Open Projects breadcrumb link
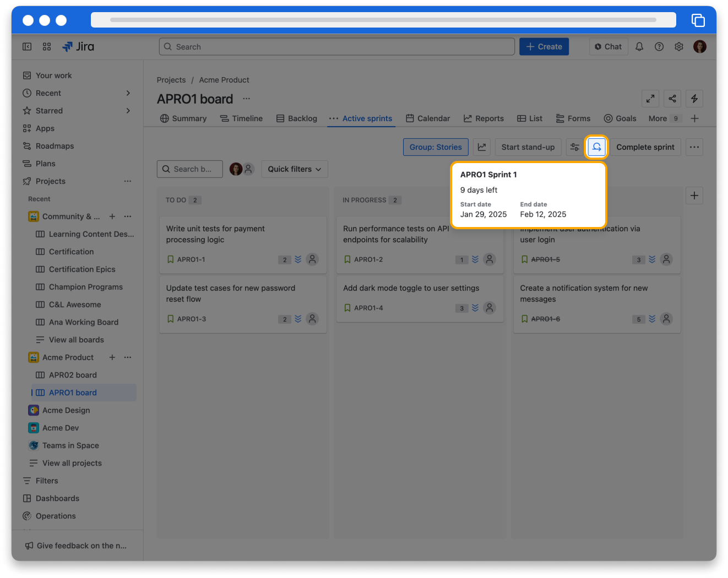Image resolution: width=728 pixels, height=578 pixels. click(x=171, y=80)
